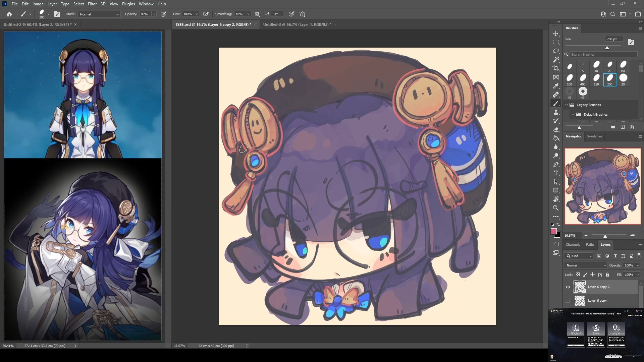
Task: Select the Eraser tool
Action: tap(556, 130)
